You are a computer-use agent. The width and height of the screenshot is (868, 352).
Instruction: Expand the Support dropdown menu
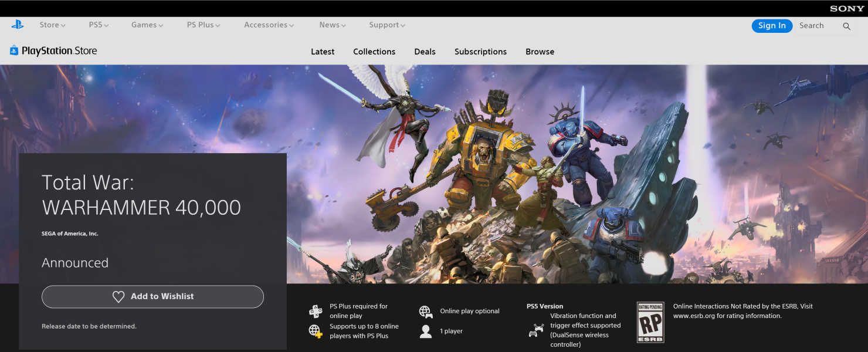[387, 25]
